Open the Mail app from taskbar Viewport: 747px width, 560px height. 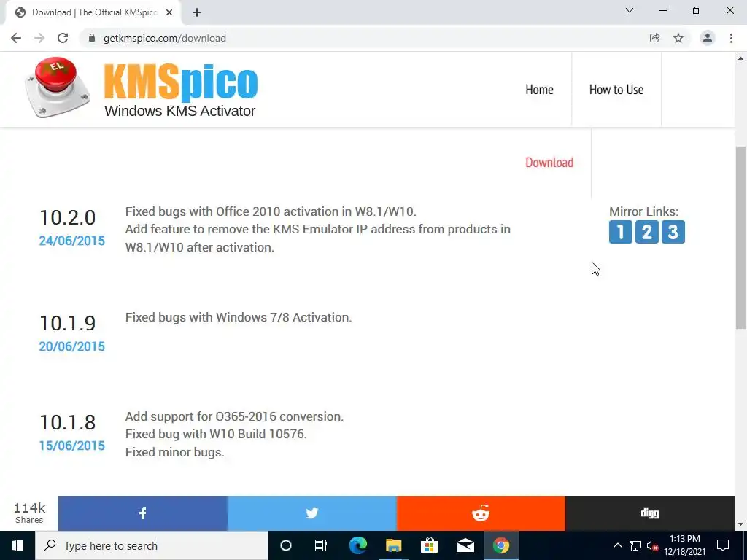(x=465, y=545)
